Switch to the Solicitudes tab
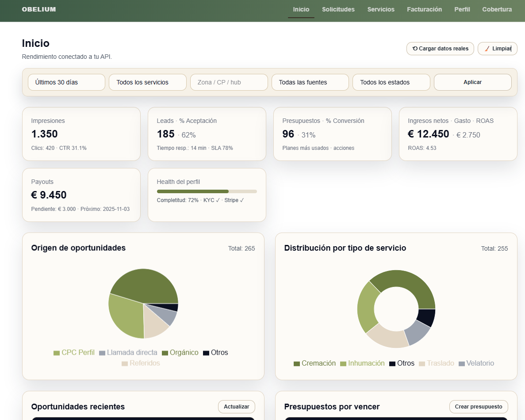The image size is (525, 420). [338, 9]
